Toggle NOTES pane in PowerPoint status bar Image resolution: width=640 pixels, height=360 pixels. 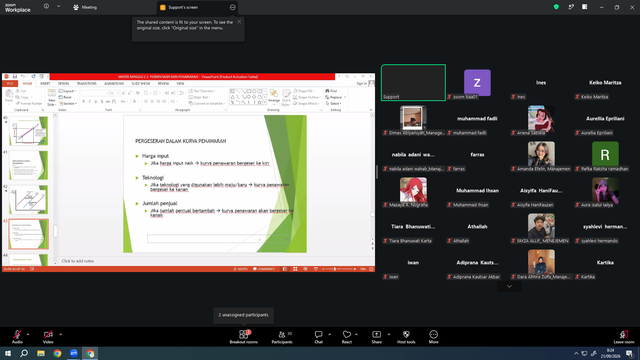[240, 269]
